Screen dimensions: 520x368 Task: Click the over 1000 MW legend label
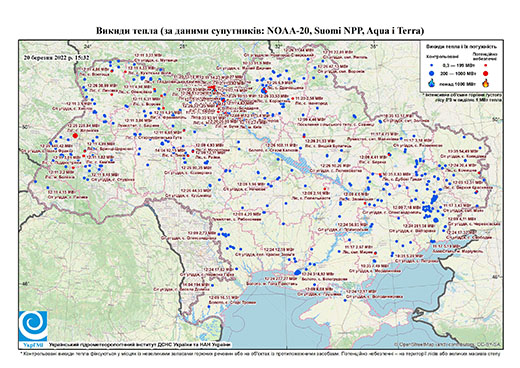457,83
